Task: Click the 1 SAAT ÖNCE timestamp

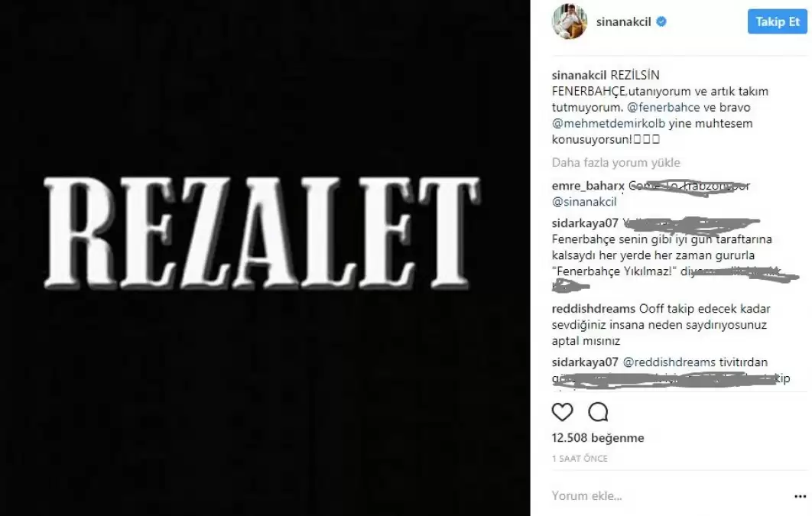Action: click(580, 459)
